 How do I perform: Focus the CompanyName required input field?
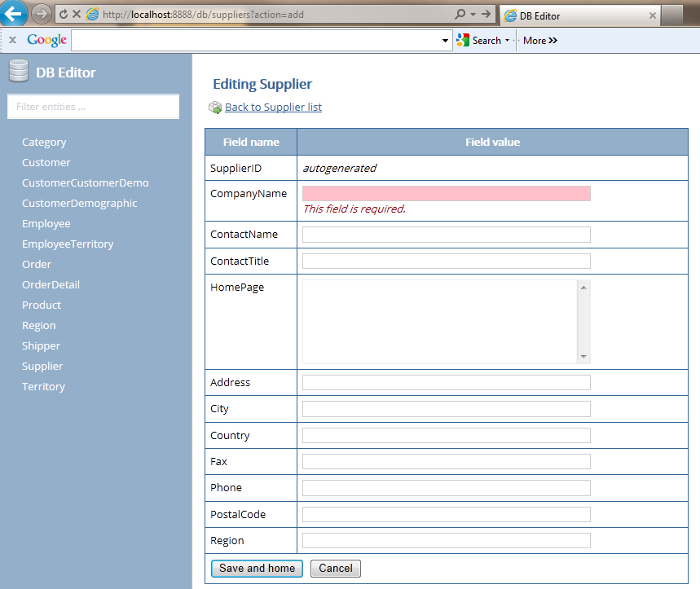click(x=446, y=193)
